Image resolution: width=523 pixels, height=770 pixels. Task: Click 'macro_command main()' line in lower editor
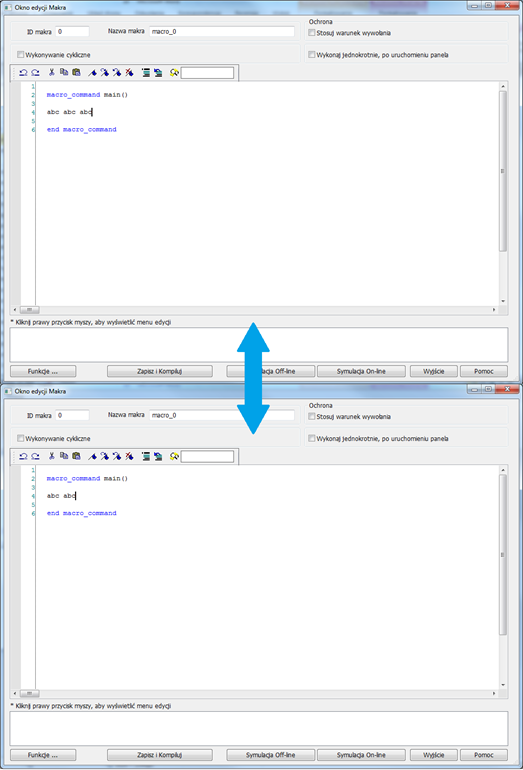click(87, 478)
